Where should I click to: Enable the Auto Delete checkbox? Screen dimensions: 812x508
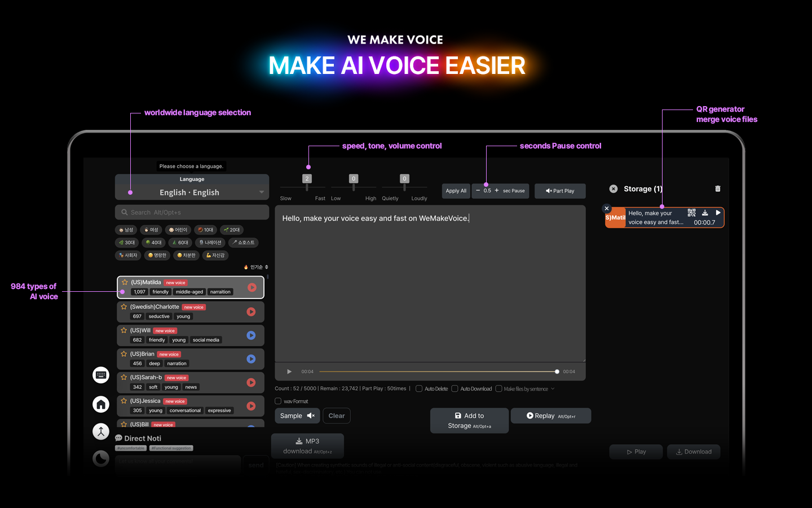click(419, 388)
